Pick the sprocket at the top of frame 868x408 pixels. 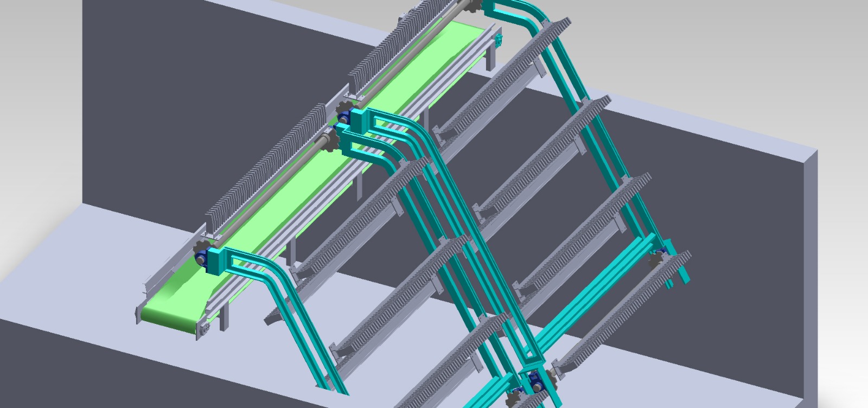tap(476, 5)
